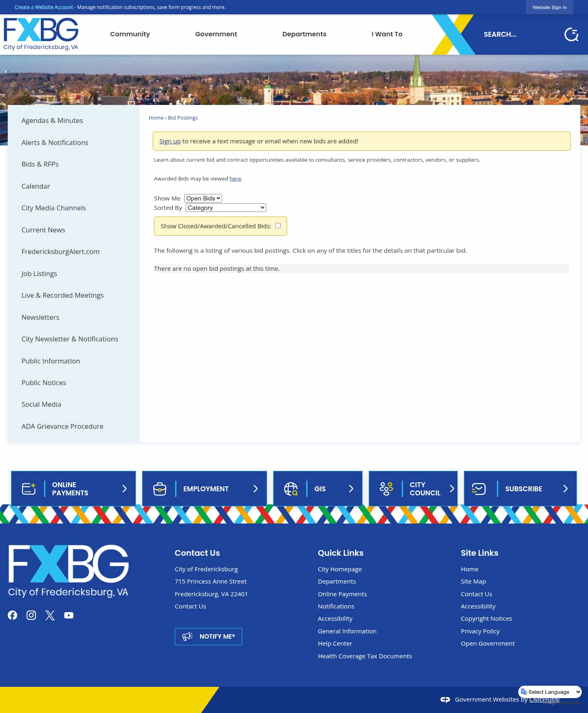
Task: Open the YouTube icon in footer
Action: point(69,615)
